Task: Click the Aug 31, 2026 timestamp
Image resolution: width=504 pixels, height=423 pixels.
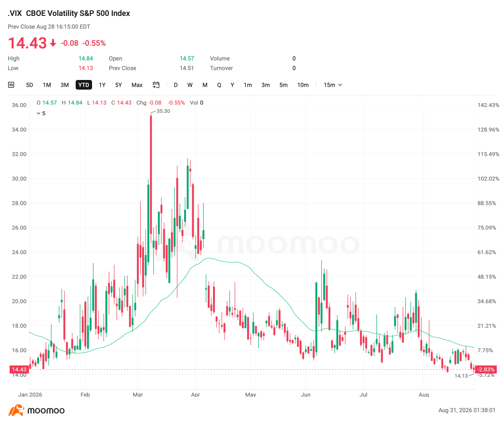Action: 467,410
